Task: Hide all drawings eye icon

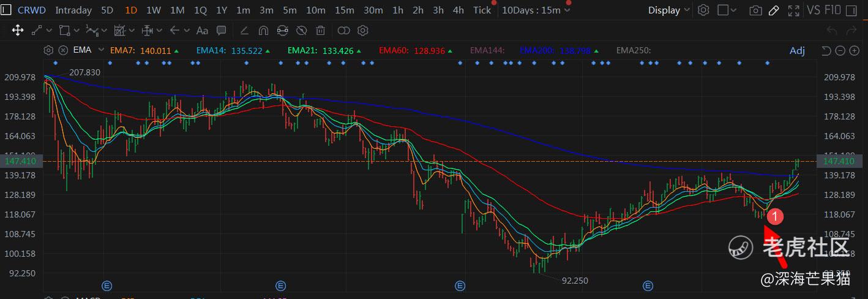Action: [301, 30]
